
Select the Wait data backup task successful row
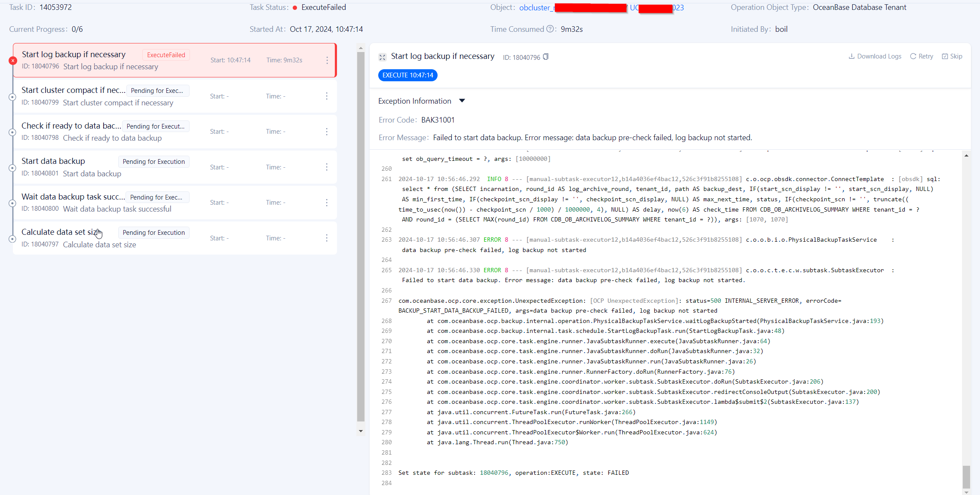coord(175,203)
